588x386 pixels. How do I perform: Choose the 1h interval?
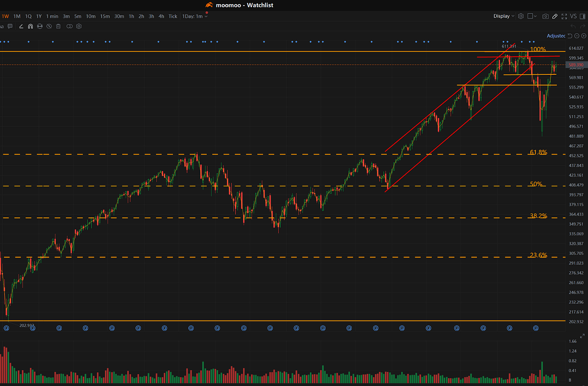pos(131,16)
